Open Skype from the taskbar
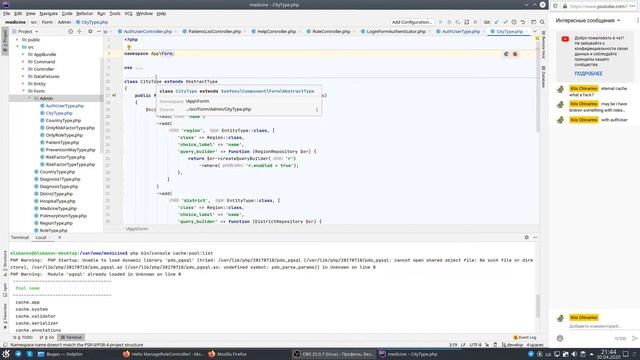640x360 pixels. coord(30,354)
